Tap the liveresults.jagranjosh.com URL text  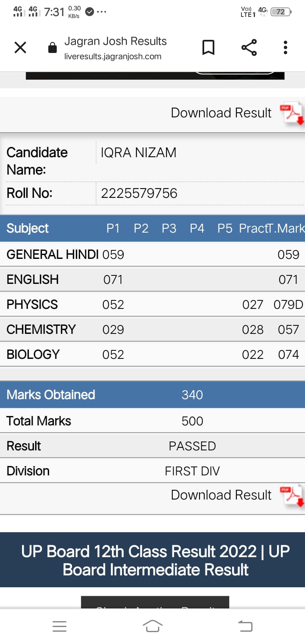(113, 57)
